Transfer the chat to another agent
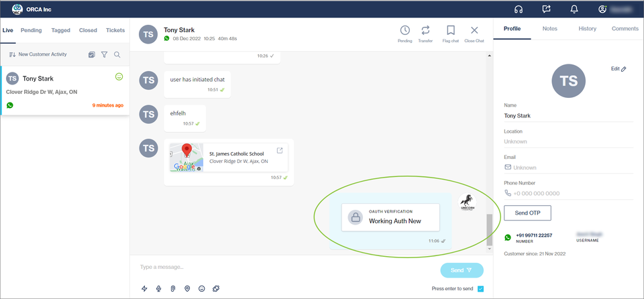 click(425, 31)
